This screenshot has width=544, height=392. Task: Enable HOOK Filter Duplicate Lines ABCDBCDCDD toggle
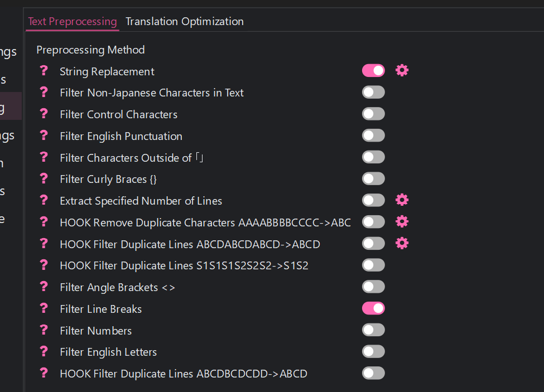373,373
